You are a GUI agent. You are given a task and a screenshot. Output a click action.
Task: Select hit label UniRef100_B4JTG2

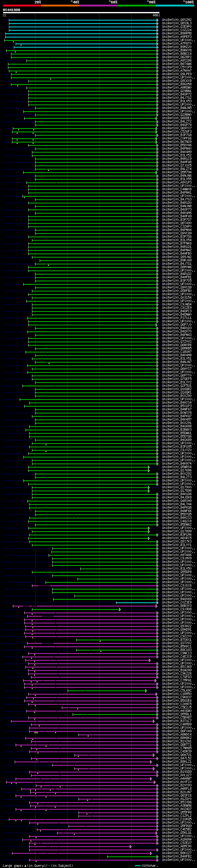point(176,98)
